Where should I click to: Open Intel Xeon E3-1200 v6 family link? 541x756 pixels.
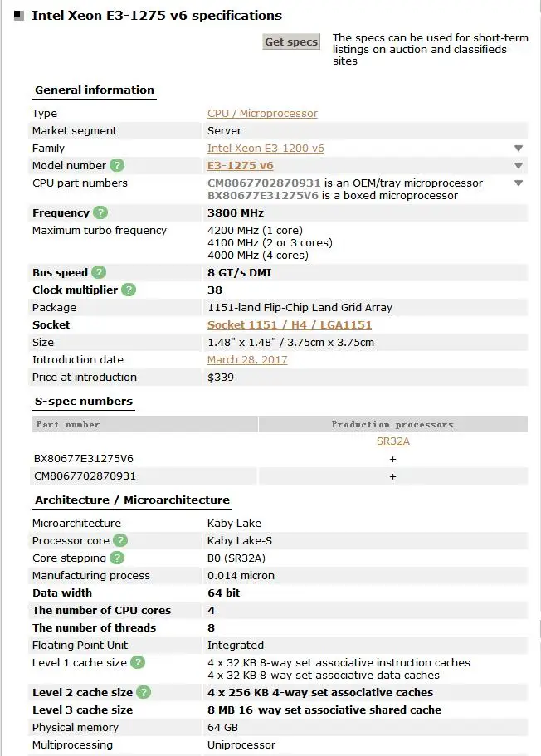(x=266, y=148)
